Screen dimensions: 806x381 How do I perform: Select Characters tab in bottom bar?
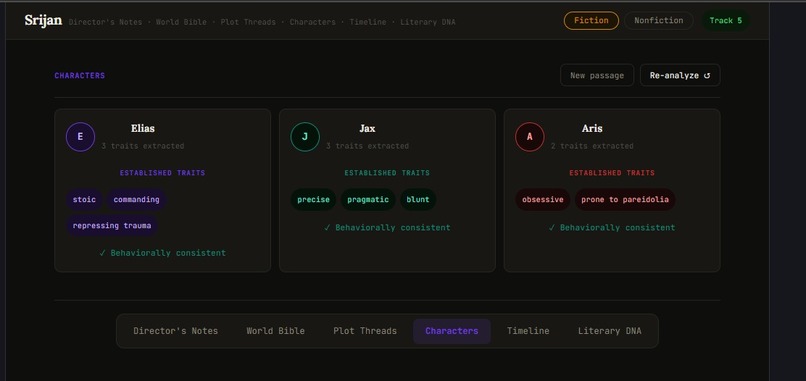coord(452,331)
